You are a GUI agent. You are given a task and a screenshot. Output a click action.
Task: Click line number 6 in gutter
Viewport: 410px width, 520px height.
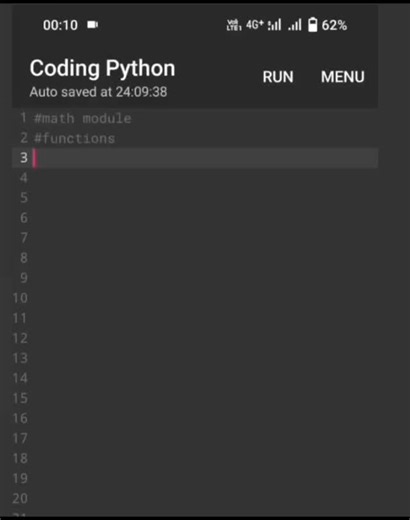pyautogui.click(x=23, y=218)
